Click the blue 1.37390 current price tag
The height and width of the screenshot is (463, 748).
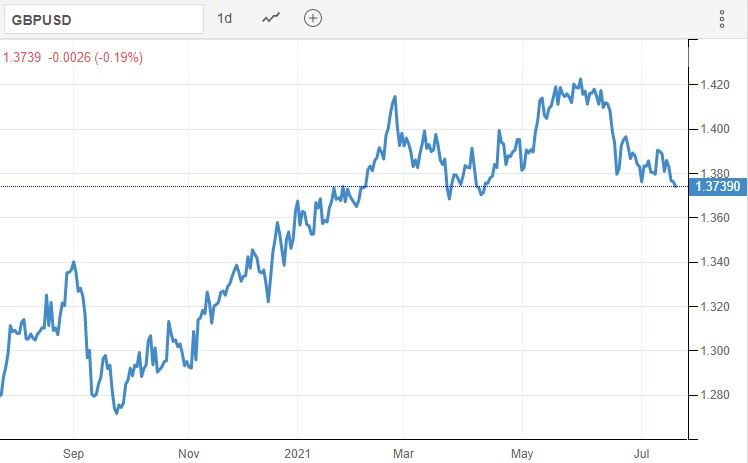click(x=717, y=186)
